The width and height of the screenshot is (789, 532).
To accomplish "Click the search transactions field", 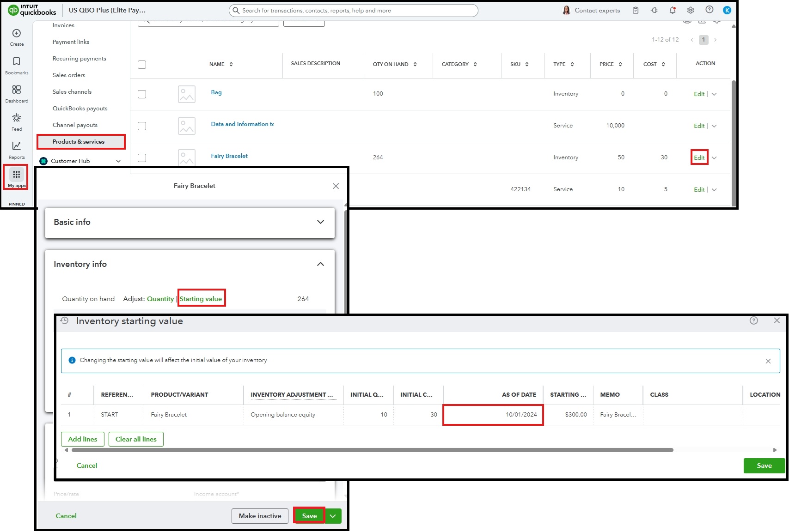I will click(354, 11).
